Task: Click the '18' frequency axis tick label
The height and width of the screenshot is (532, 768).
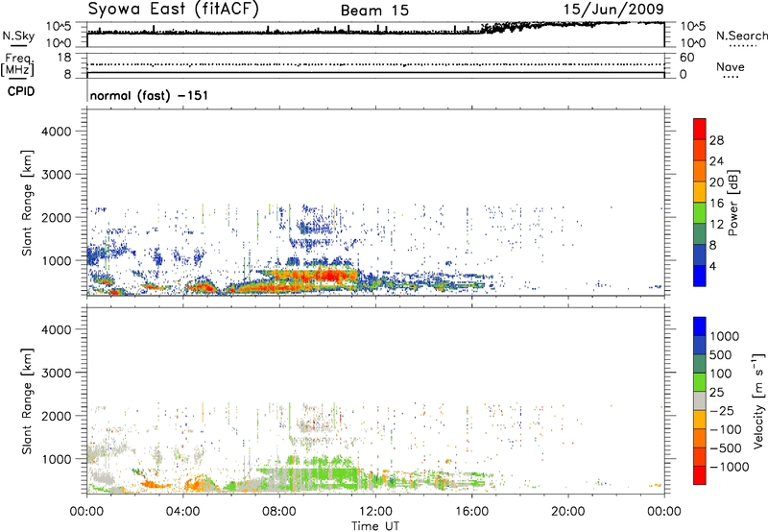Action: coord(64,58)
